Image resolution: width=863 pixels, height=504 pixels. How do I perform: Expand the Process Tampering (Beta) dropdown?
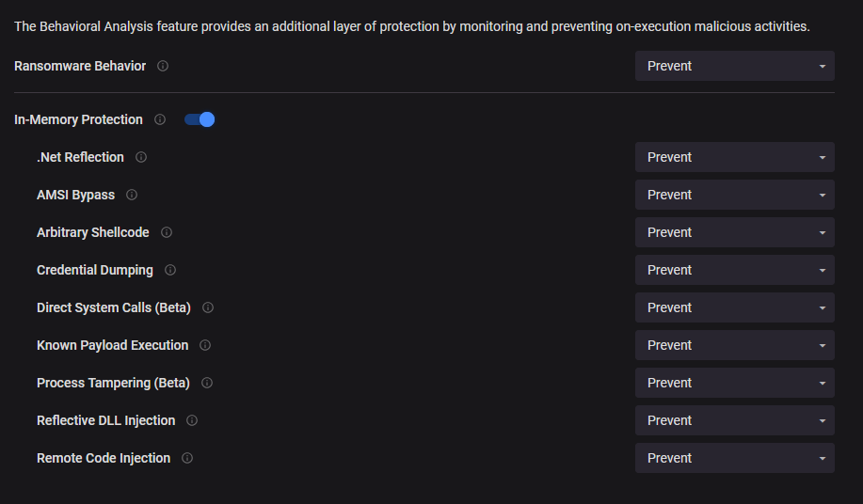(x=735, y=383)
